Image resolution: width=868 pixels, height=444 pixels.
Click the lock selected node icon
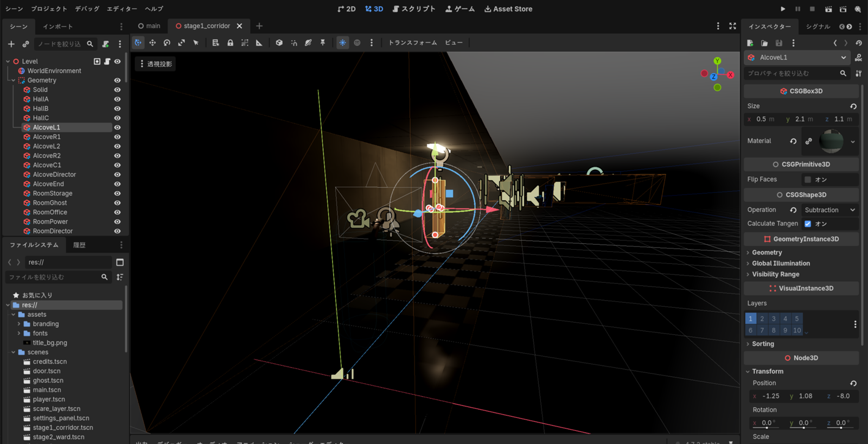pos(230,42)
